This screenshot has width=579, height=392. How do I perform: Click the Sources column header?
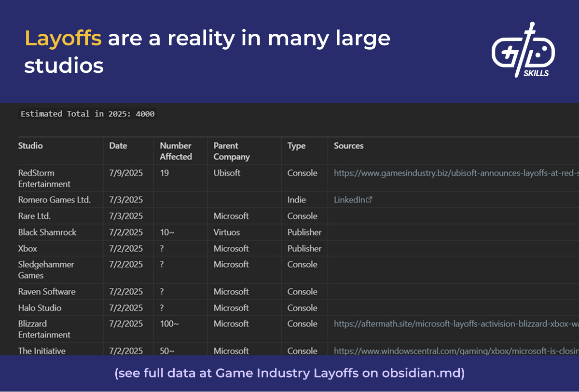pyautogui.click(x=348, y=146)
